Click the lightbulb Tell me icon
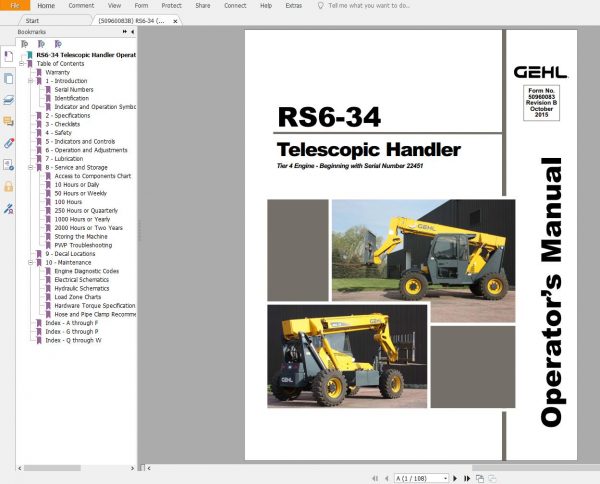The width and height of the screenshot is (600, 484). click(x=321, y=5)
